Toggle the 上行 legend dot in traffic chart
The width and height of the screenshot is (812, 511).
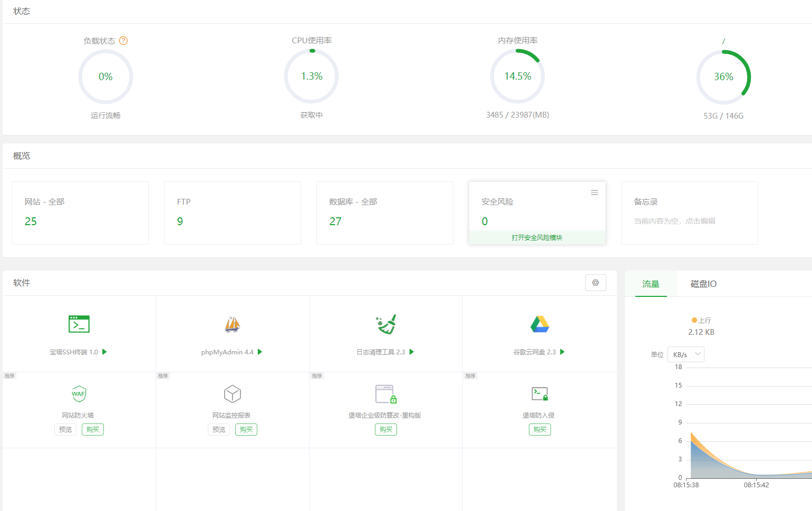pos(694,320)
